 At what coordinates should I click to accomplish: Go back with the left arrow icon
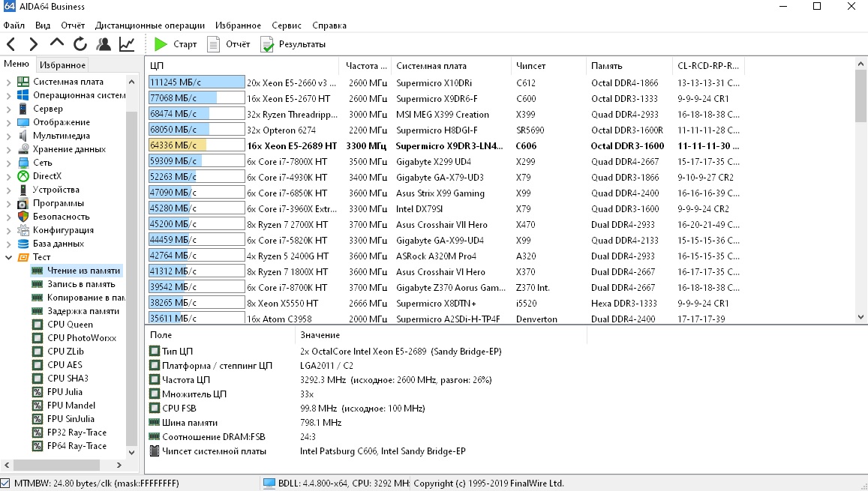(x=11, y=44)
